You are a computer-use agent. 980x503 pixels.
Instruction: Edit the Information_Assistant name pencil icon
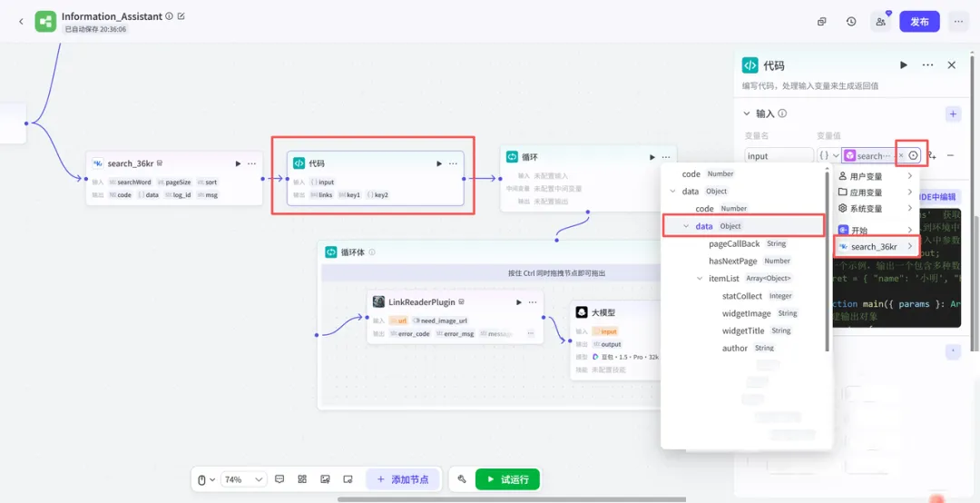181,16
